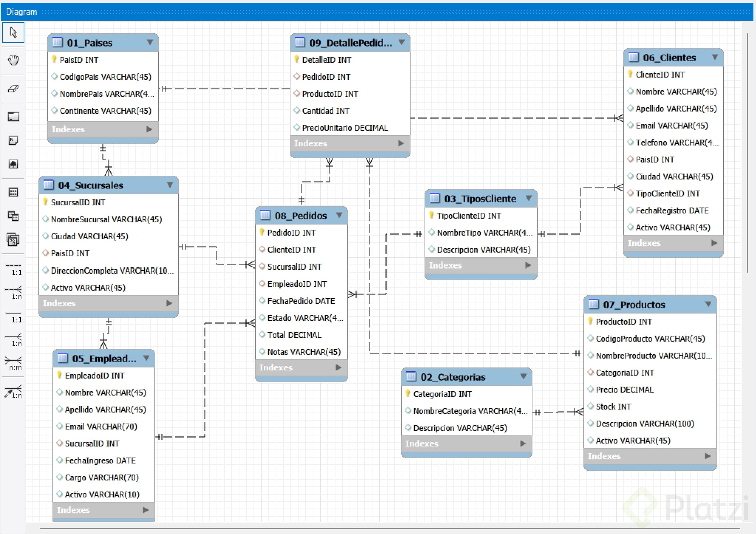This screenshot has height=534, width=756.
Task: Collapse the 06_Clientes table with arrow
Action: point(715,57)
